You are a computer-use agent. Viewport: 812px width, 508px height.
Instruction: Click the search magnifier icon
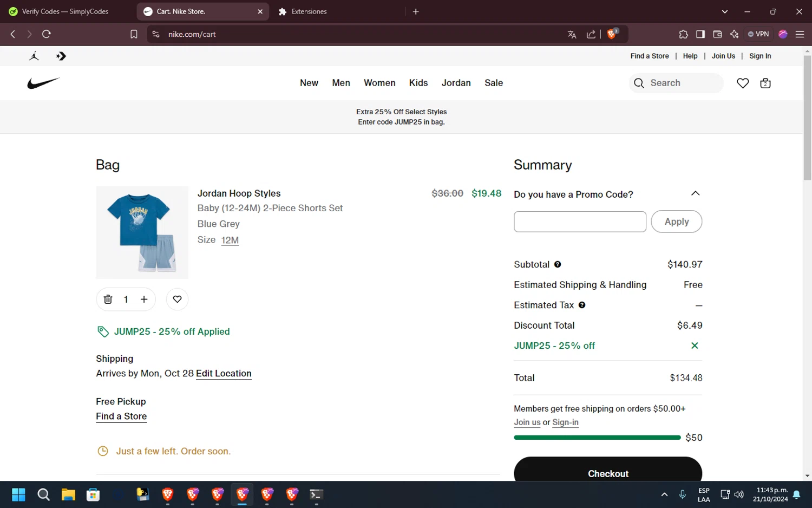639,83
